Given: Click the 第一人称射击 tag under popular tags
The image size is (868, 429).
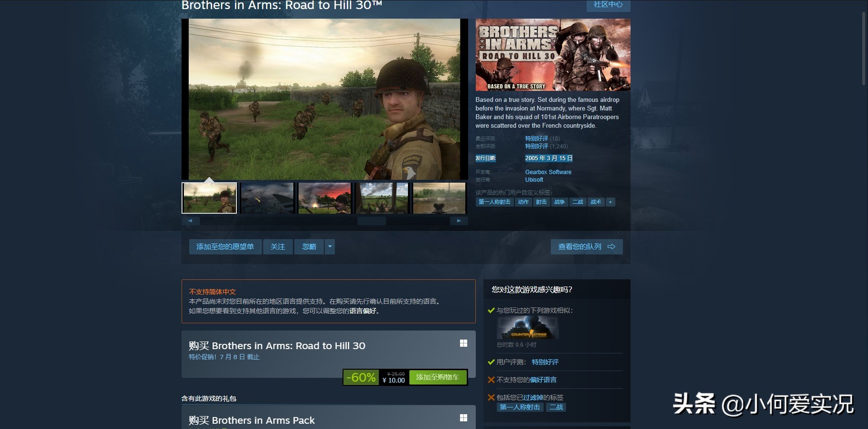Looking at the screenshot, I should pos(494,202).
